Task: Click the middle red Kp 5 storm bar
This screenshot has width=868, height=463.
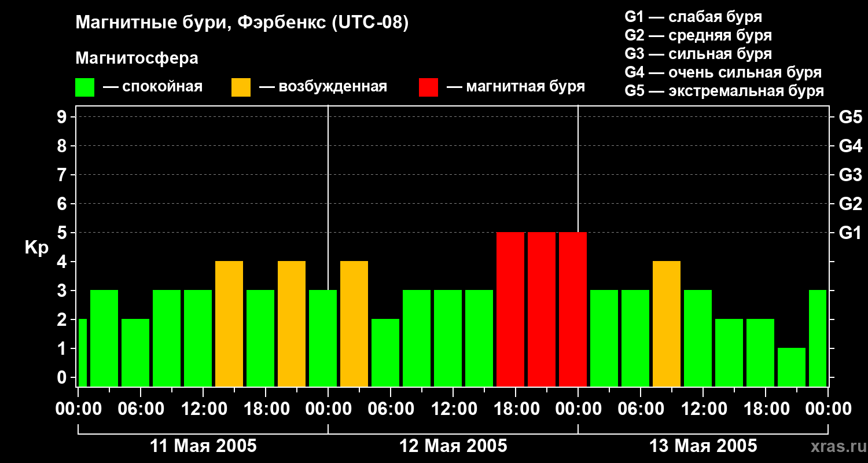Action: pyautogui.click(x=542, y=310)
